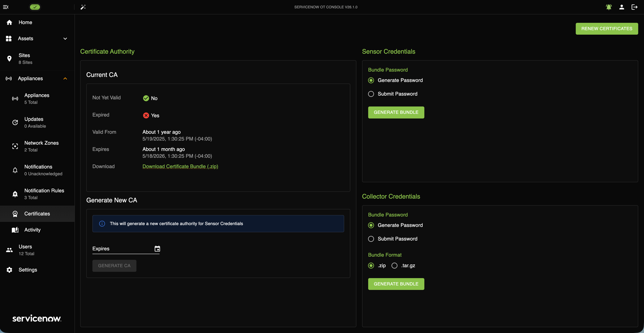Click the Expires date input field

coord(126,249)
